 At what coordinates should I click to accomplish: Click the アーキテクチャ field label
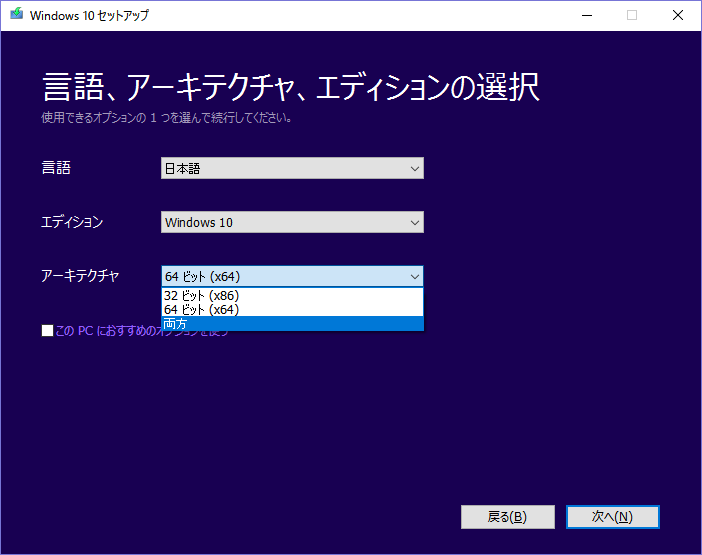(x=80, y=276)
